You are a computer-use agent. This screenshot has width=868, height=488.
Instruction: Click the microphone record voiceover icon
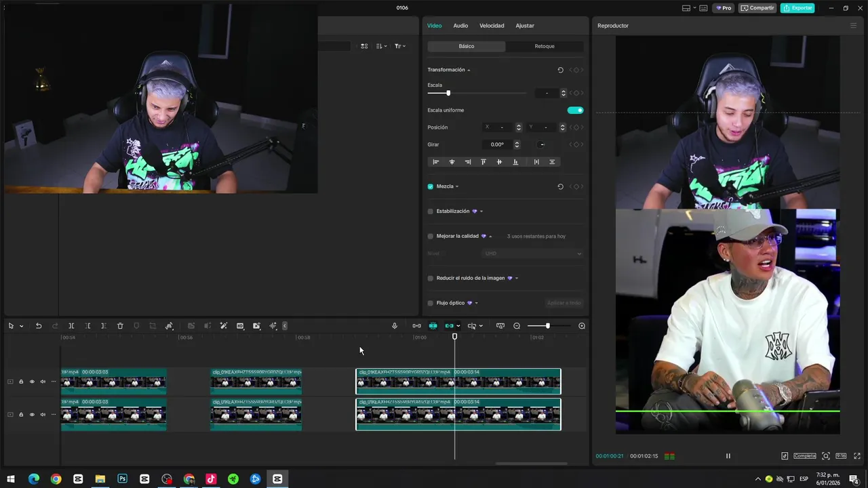pos(395,326)
